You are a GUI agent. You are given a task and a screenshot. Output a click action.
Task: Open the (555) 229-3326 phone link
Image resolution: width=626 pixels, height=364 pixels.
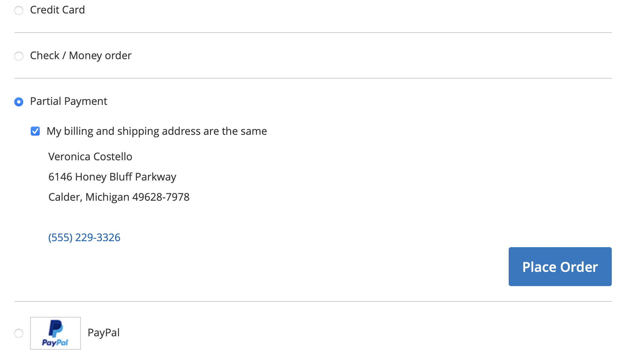click(84, 237)
